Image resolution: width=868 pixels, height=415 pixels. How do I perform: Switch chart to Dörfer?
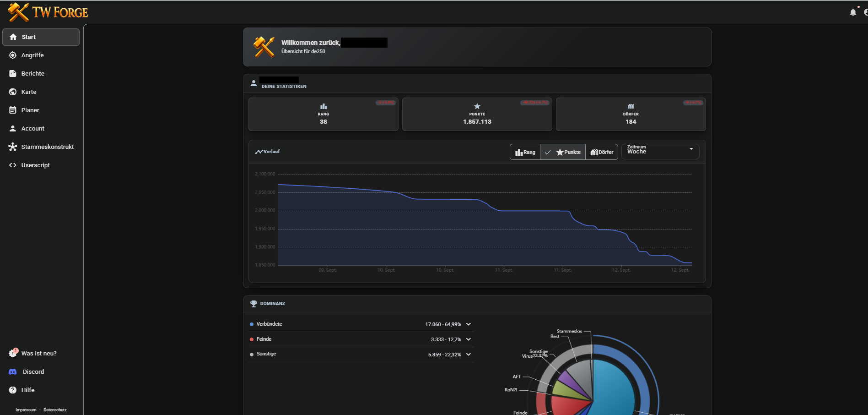[x=602, y=152]
